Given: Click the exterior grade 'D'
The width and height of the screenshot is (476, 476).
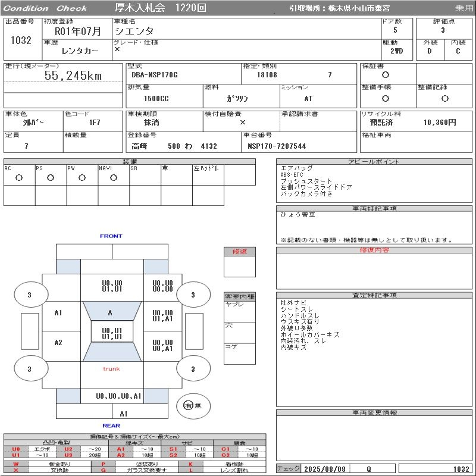Looking at the screenshot, I should (429, 51).
